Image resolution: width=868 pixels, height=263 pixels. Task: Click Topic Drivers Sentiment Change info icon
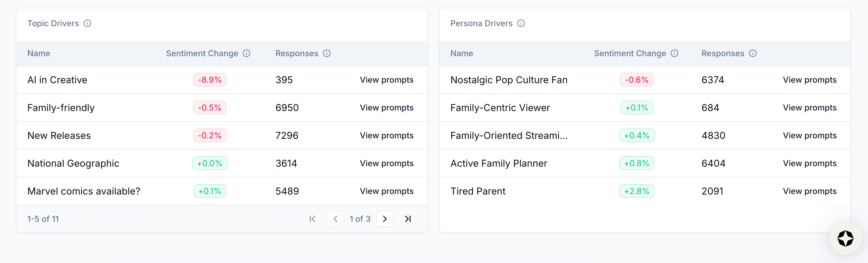(x=247, y=53)
